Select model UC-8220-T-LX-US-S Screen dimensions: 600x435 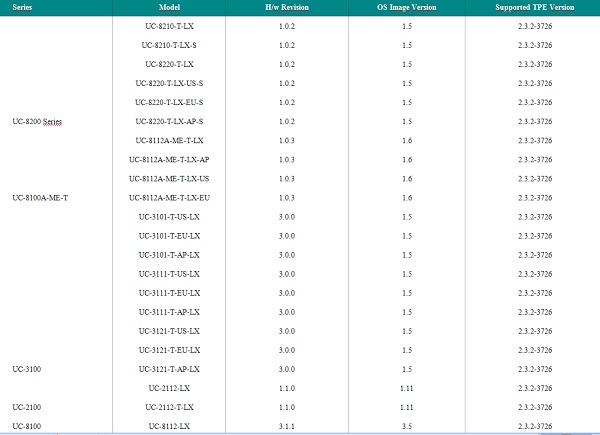point(169,83)
